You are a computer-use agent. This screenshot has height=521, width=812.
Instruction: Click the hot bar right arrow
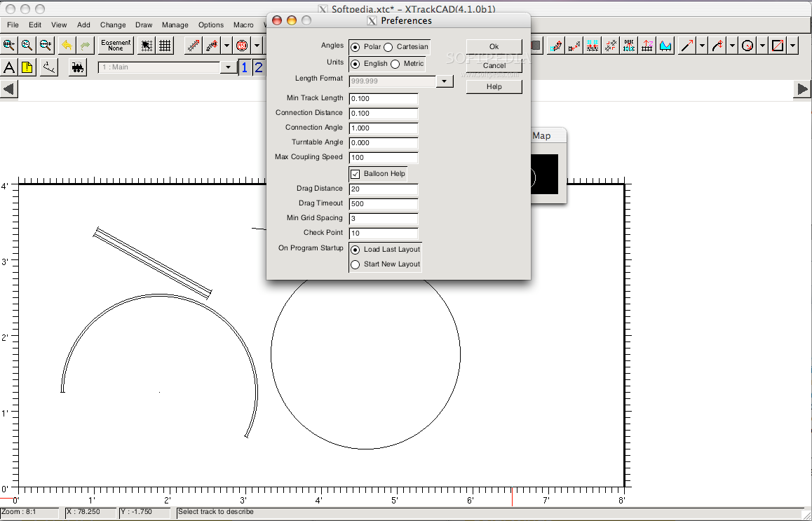point(802,89)
